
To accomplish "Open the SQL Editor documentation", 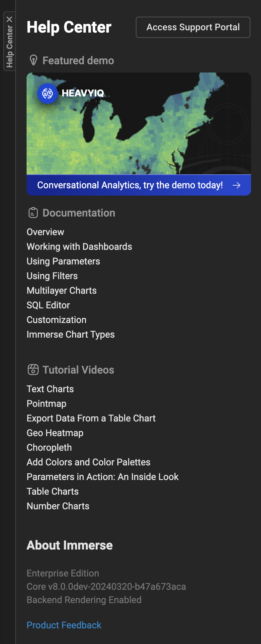I will click(48, 305).
